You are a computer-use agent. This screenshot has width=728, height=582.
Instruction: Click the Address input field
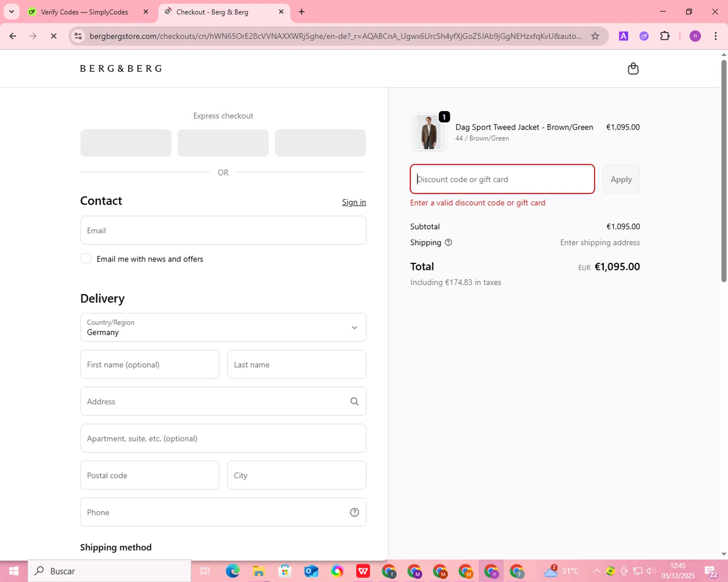pos(223,401)
